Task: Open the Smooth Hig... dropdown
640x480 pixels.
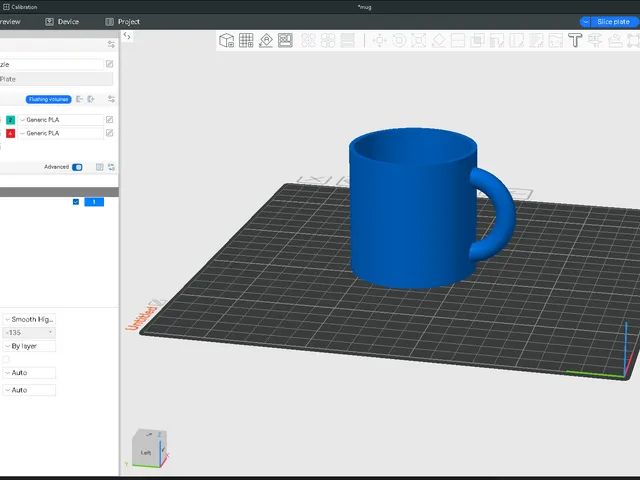Action: point(29,319)
